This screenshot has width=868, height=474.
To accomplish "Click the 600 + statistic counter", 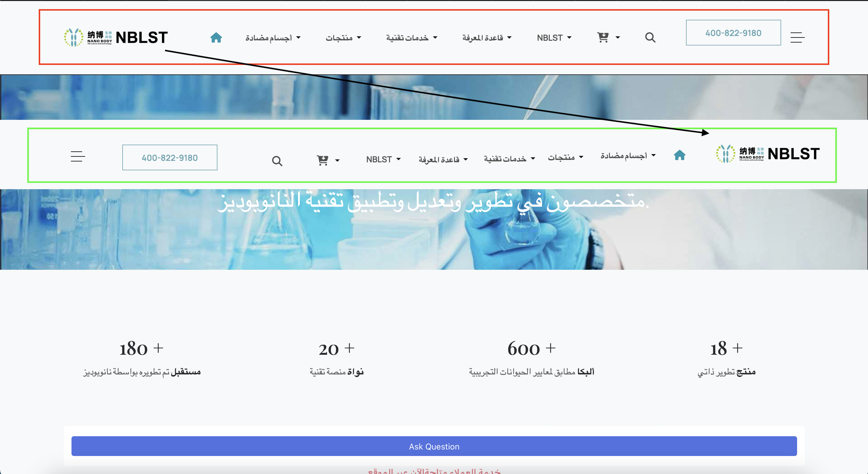I will pyautogui.click(x=531, y=348).
